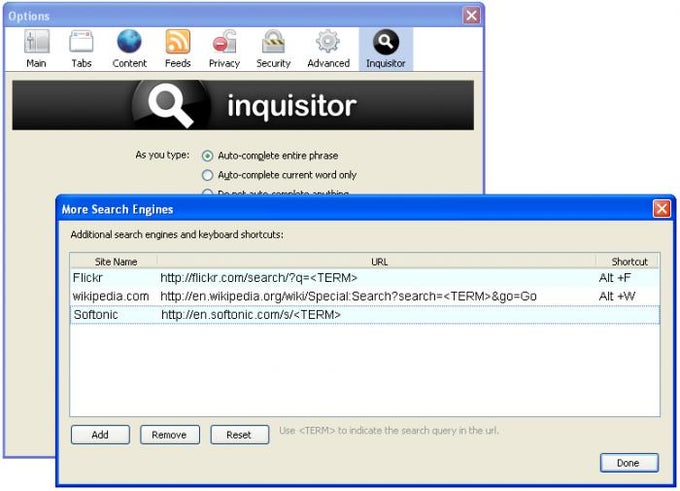Open the Feeds RSS icon pane
This screenshot has width=680, height=491.
tap(178, 49)
